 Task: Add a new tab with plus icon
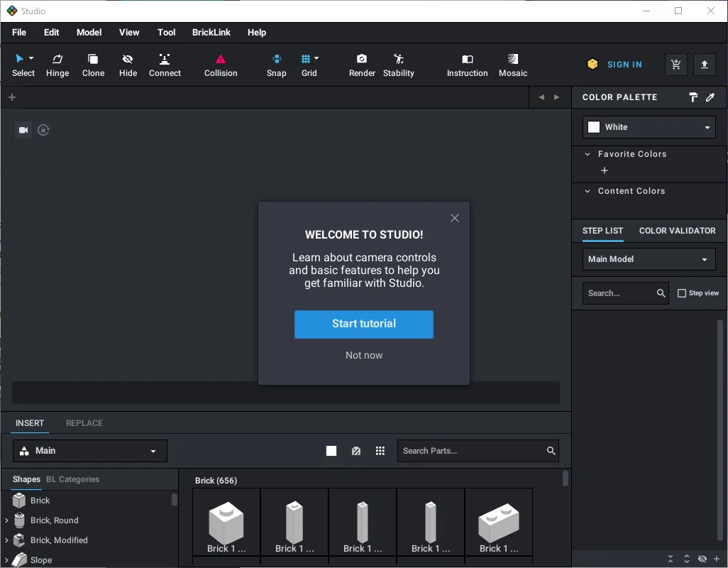pos(12,97)
